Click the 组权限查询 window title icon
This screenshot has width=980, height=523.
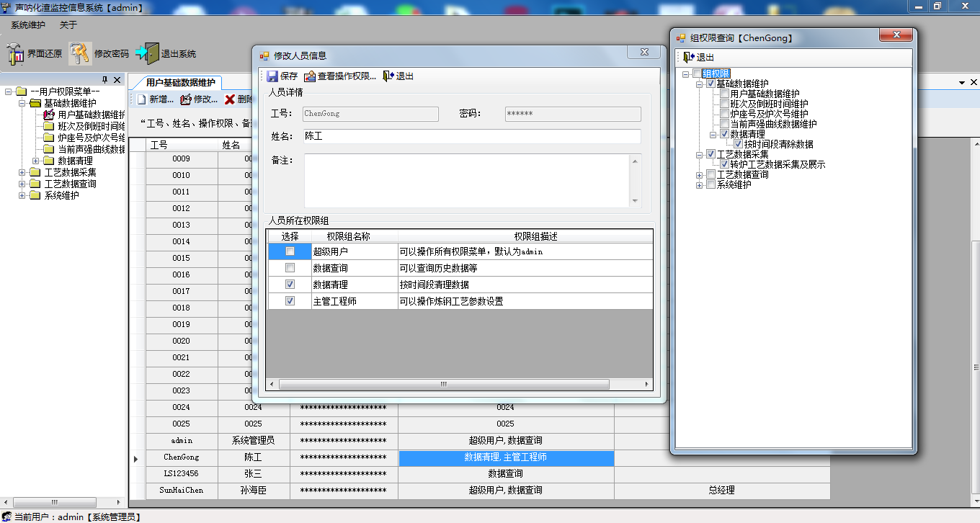tap(682, 38)
